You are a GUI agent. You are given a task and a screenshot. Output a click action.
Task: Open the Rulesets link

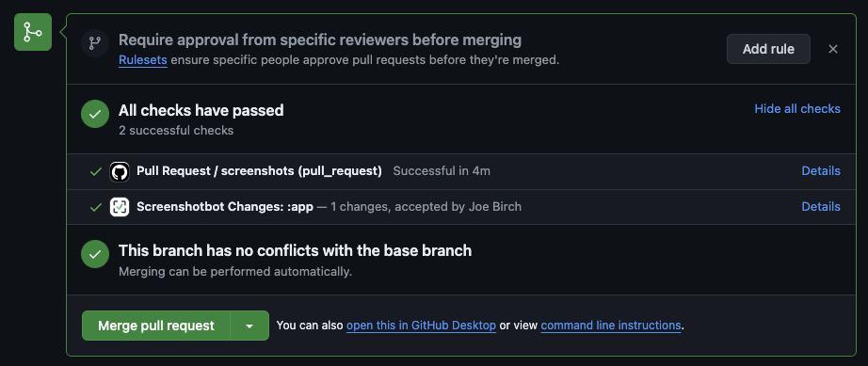(x=143, y=59)
